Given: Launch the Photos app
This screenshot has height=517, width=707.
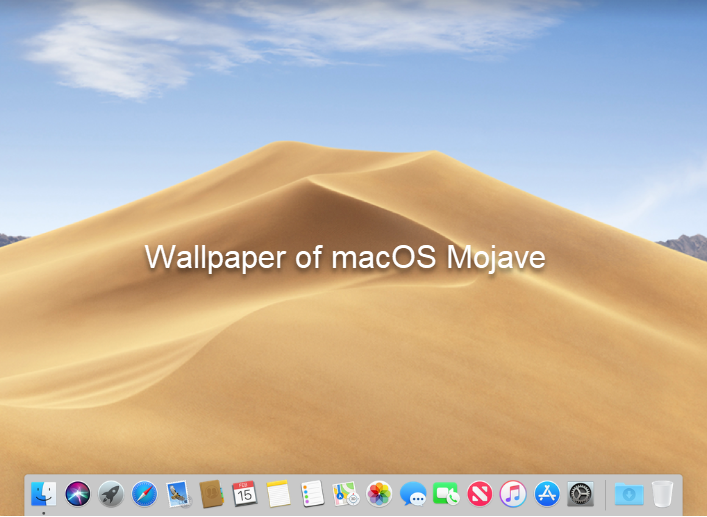Looking at the screenshot, I should pos(379,493).
